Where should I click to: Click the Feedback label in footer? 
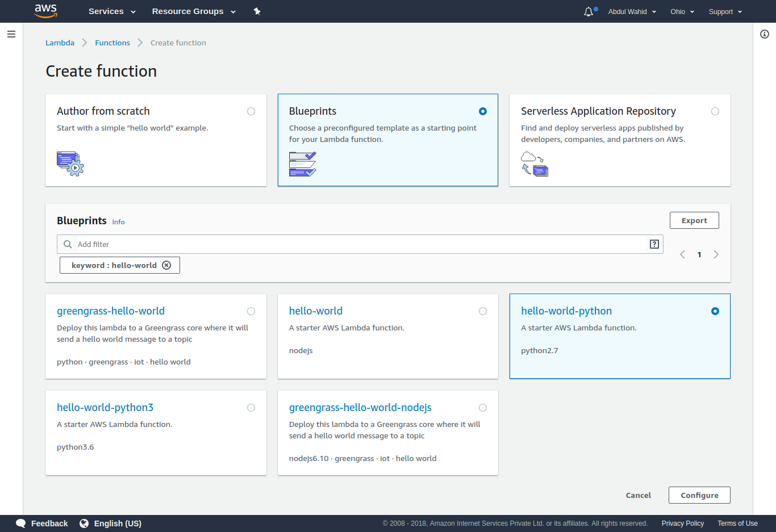point(49,523)
